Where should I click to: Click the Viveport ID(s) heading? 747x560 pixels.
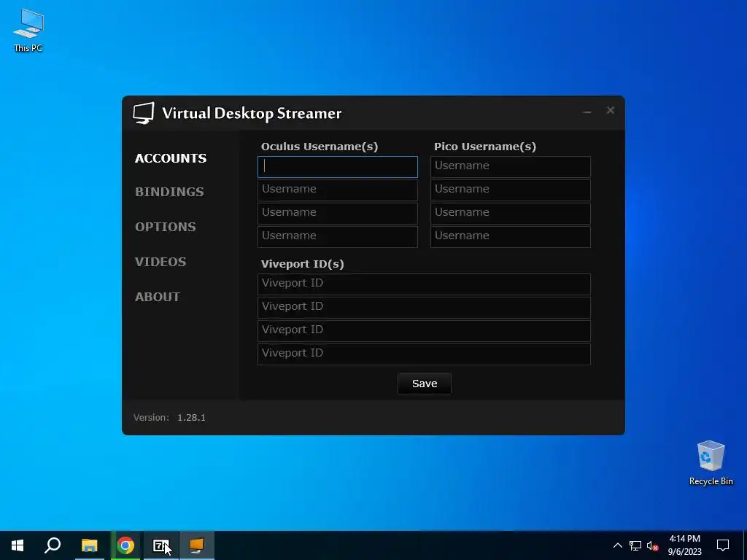(303, 264)
